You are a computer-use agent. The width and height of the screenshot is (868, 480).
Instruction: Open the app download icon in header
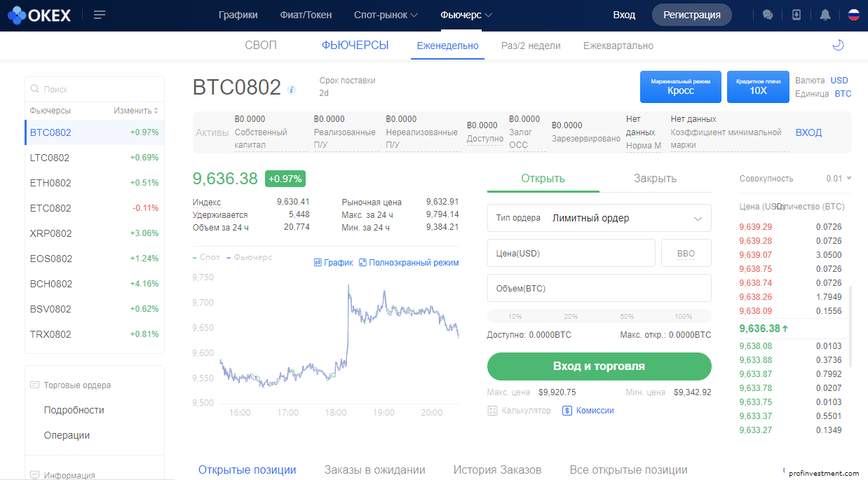click(x=796, y=15)
